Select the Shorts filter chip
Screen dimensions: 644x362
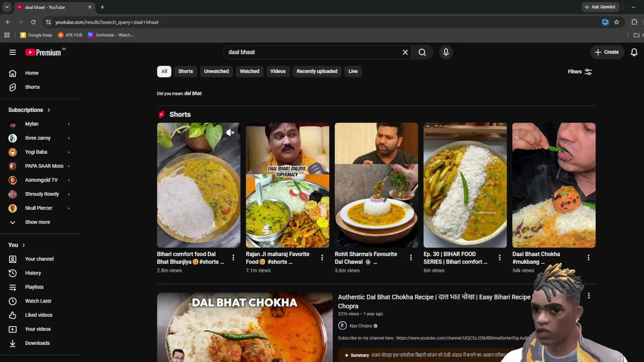pos(186,71)
